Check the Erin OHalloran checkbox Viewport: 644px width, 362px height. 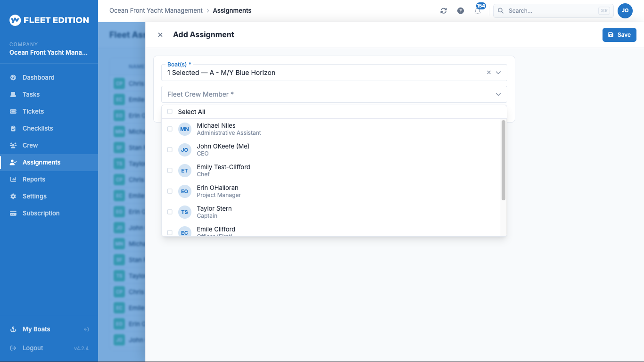[x=170, y=191]
